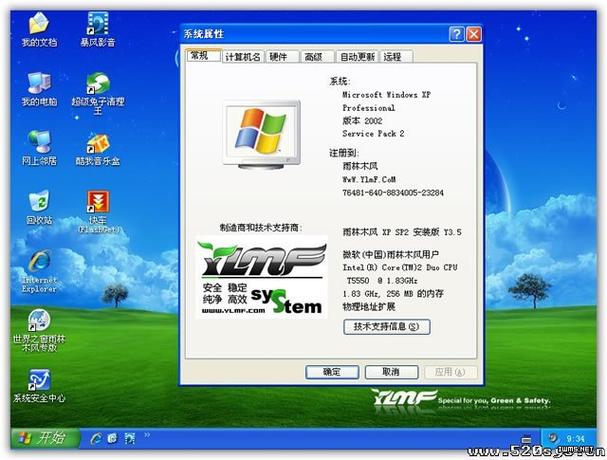Open the 我的文档 desktop icon
The image size is (607, 460).
pyautogui.click(x=39, y=24)
